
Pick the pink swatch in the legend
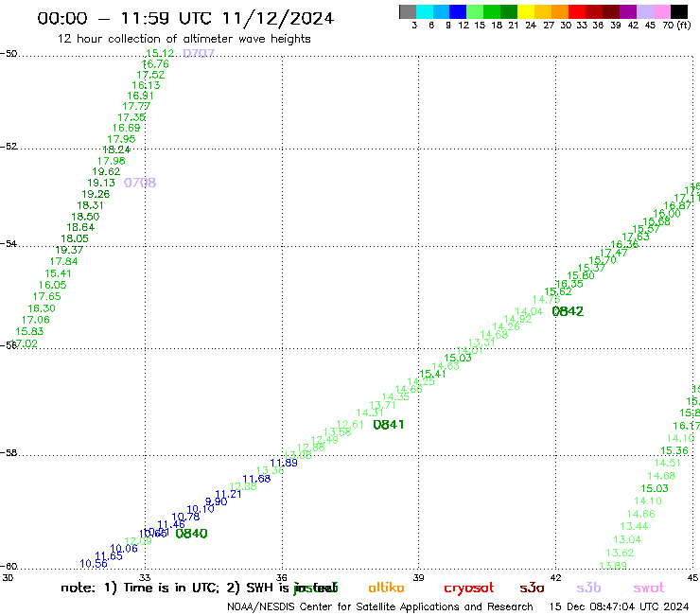(x=662, y=11)
